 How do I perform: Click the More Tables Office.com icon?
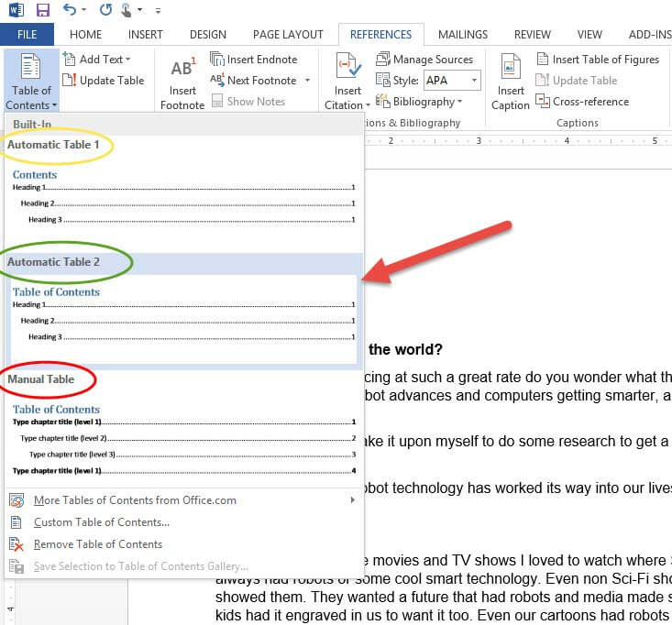[x=17, y=500]
